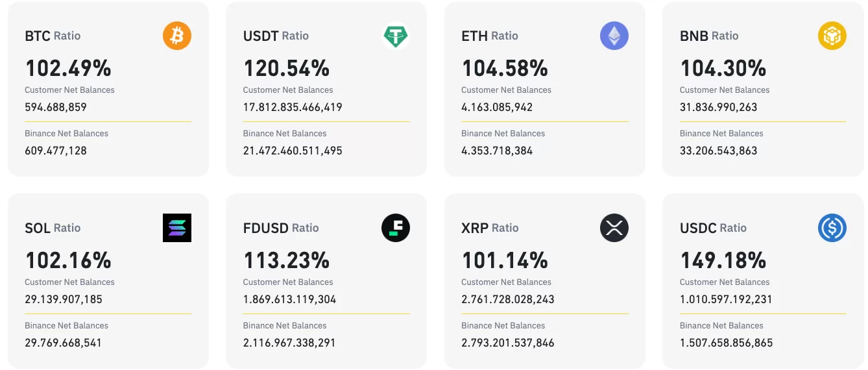Click XRP Customer Net Balances amount
The width and height of the screenshot is (868, 370).
(x=508, y=299)
